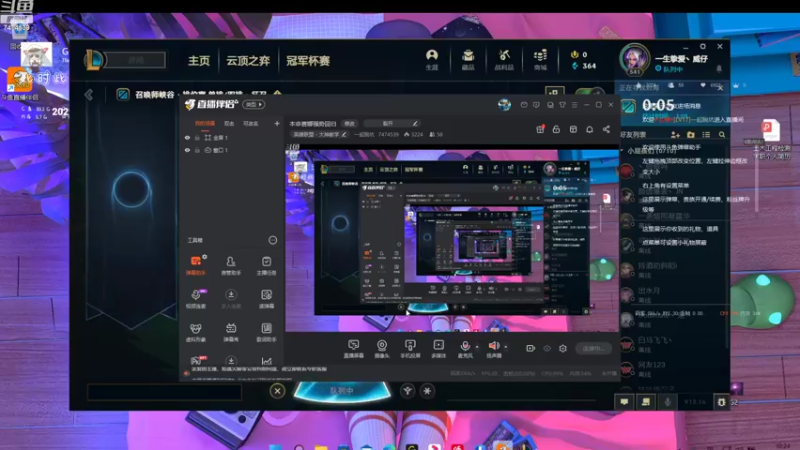Add a new scene with the plus button
Viewport: 800px width, 450px height.
coord(277,123)
